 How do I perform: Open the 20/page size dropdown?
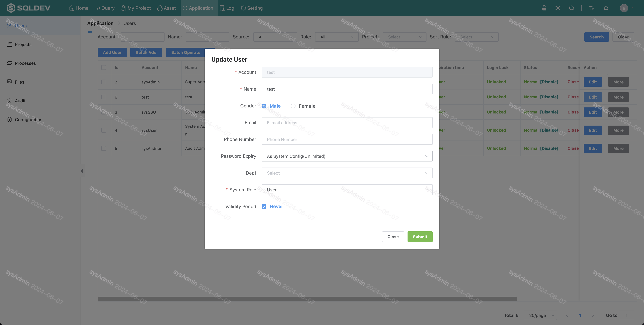tap(540, 315)
